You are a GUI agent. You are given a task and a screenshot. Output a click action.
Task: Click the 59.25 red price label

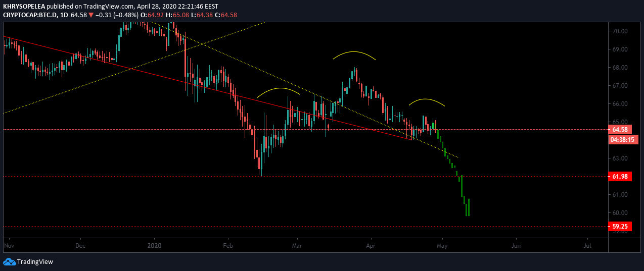click(x=620, y=227)
